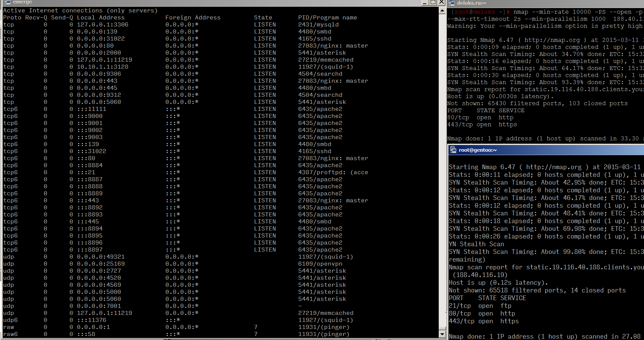Screen dimensions: 644x340
Task: Click the '0.0.0.0:31022' local address
Action: click(101, 39)
